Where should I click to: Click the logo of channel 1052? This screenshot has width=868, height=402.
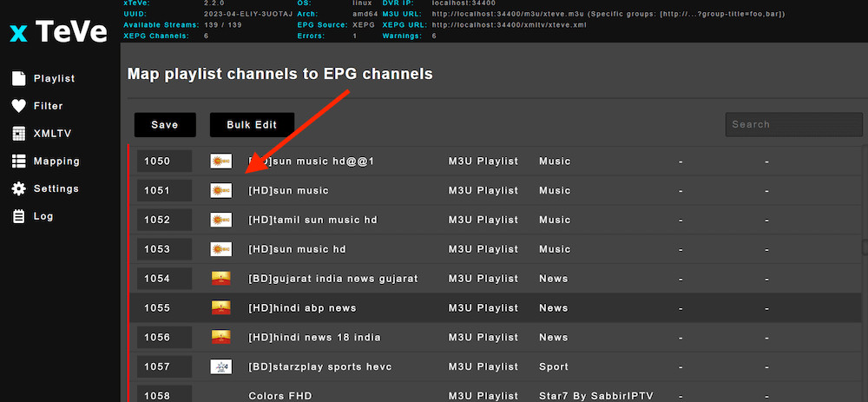tap(220, 220)
